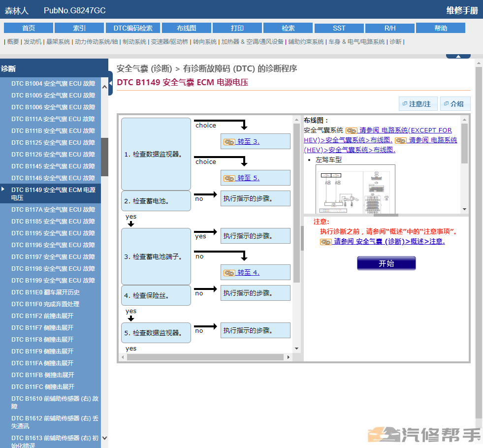Select 动力传动系统/轴 category link
The height and width of the screenshot is (448, 483).
point(97,41)
